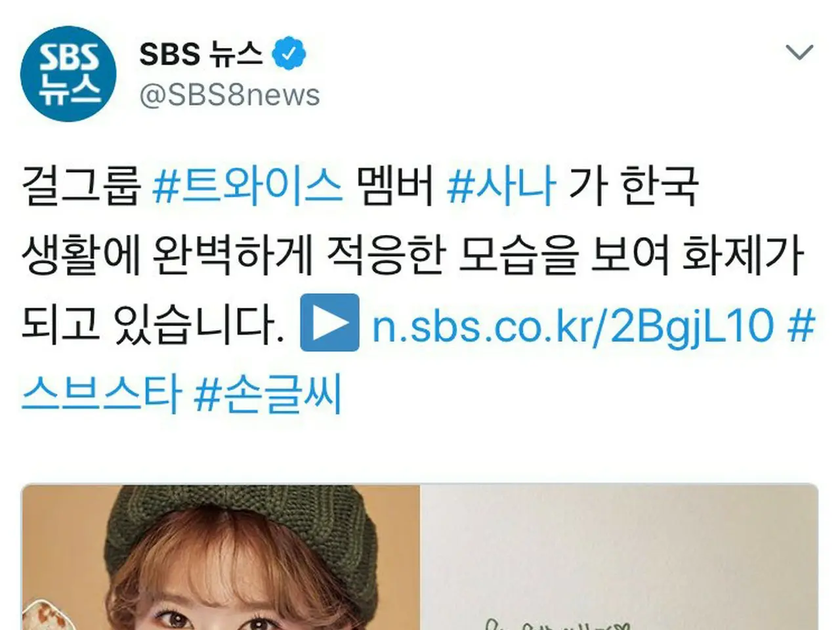840x630 pixels.
Task: Open the SBS 뉴스 round profile avatar
Action: tap(69, 73)
